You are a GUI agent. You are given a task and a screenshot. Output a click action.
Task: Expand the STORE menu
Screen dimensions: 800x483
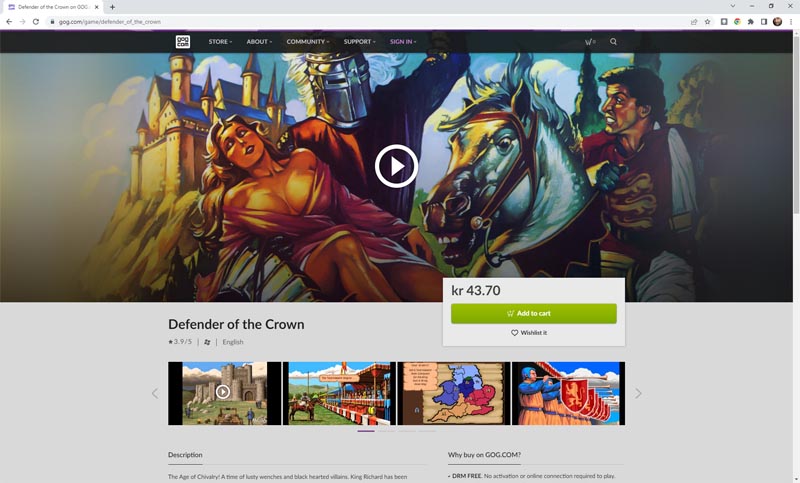[x=220, y=42]
